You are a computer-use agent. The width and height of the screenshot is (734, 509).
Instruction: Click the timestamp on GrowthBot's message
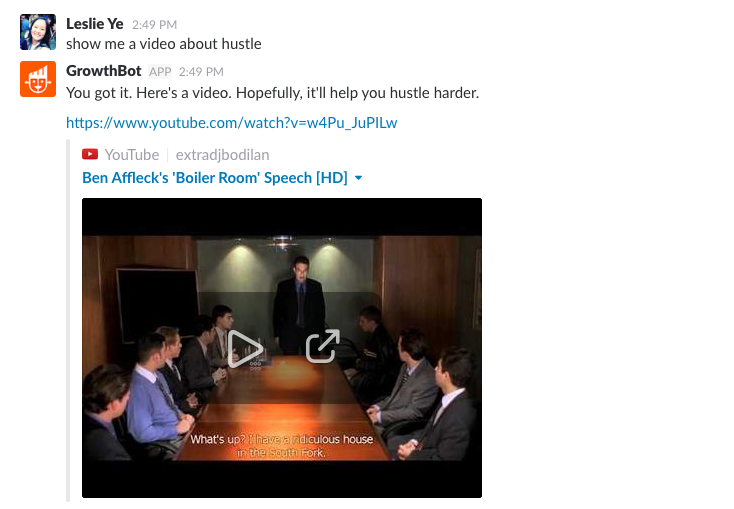(201, 72)
